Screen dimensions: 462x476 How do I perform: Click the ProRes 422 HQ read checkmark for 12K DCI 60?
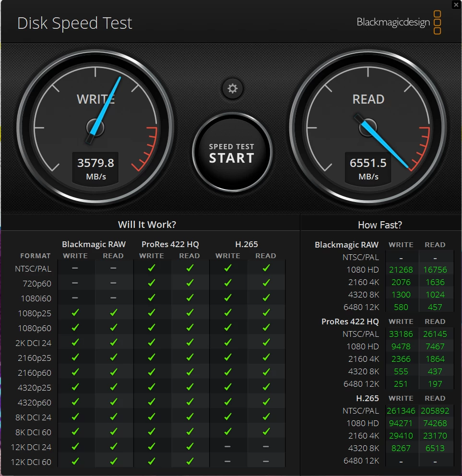point(190,462)
